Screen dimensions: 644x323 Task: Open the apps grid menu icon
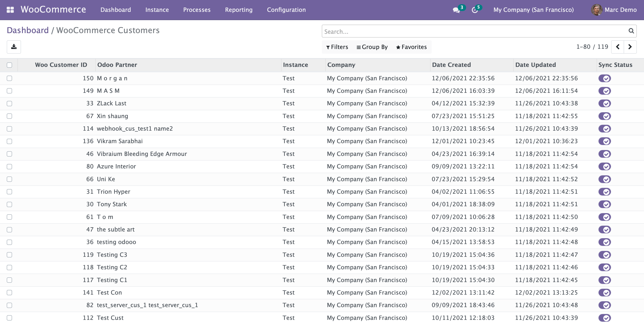[x=10, y=10]
